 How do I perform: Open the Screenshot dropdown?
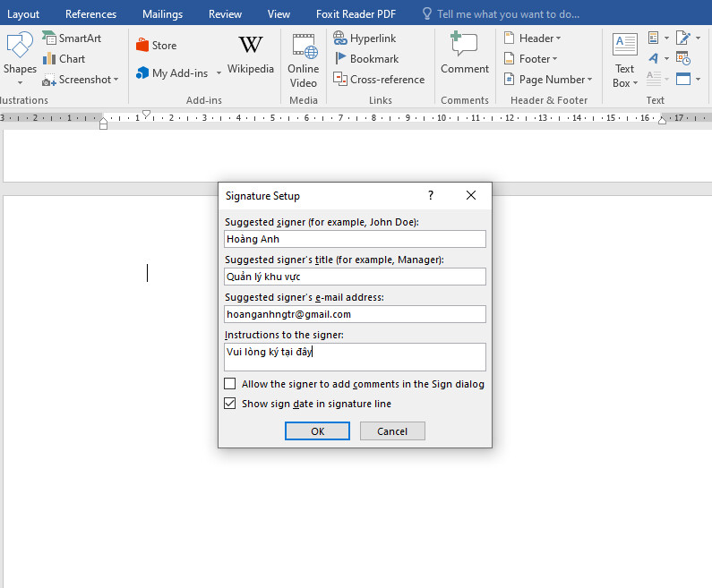coord(81,80)
